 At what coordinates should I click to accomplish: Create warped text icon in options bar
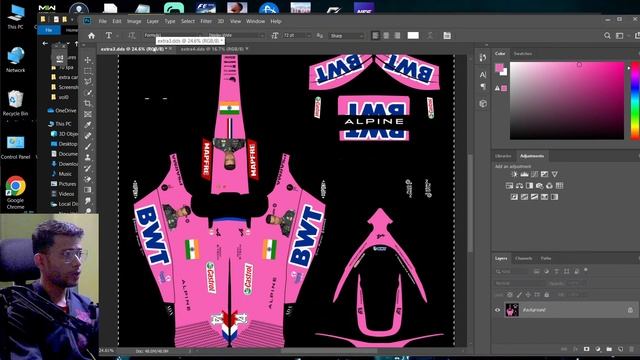(x=430, y=36)
